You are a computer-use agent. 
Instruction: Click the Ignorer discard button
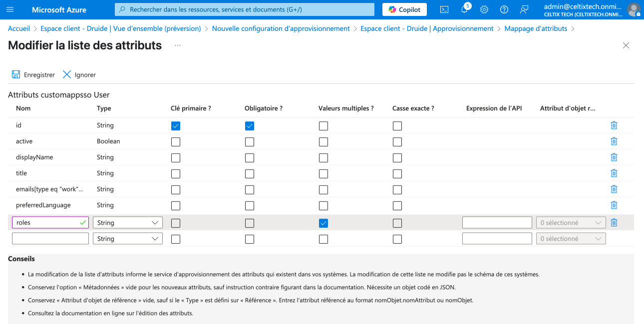click(79, 75)
